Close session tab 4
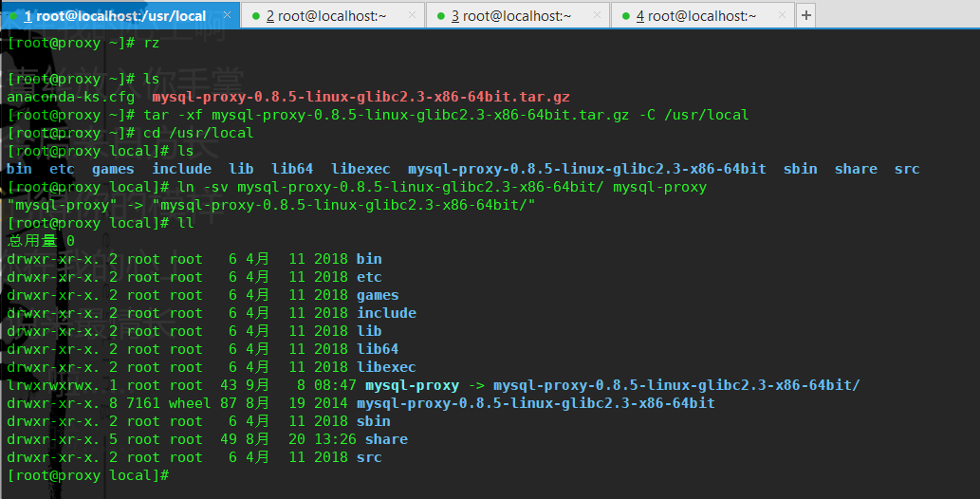The height and width of the screenshot is (499, 980). (782, 15)
